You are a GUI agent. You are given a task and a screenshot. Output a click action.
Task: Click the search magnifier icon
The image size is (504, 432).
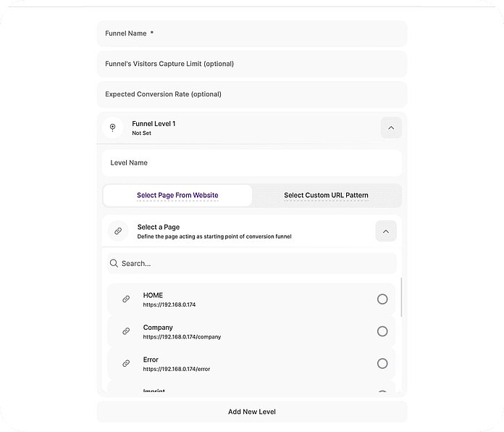tap(114, 263)
